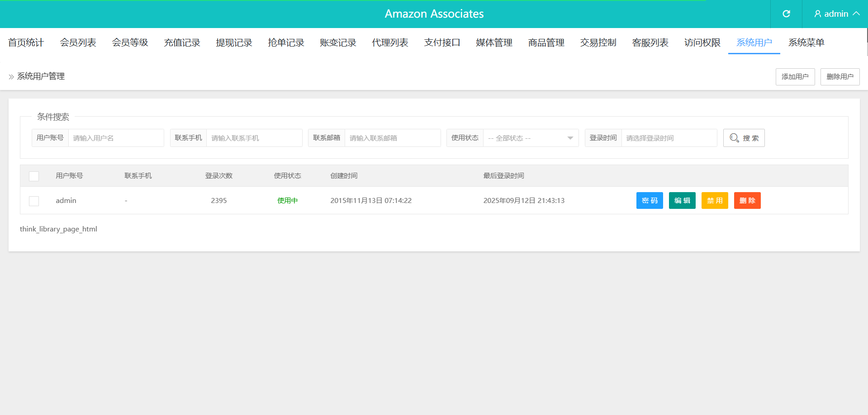Click the breadcrumb double-arrow icon
Screen dimensions: 868x415
(11, 77)
